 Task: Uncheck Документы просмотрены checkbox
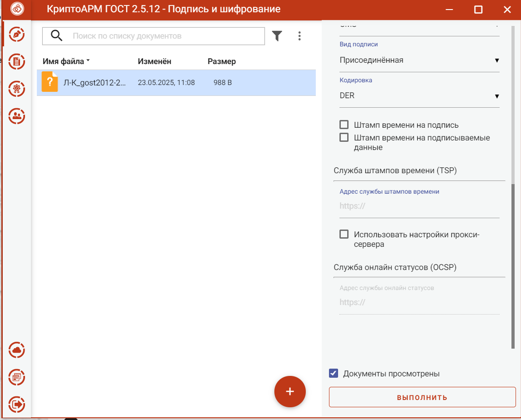(x=334, y=373)
